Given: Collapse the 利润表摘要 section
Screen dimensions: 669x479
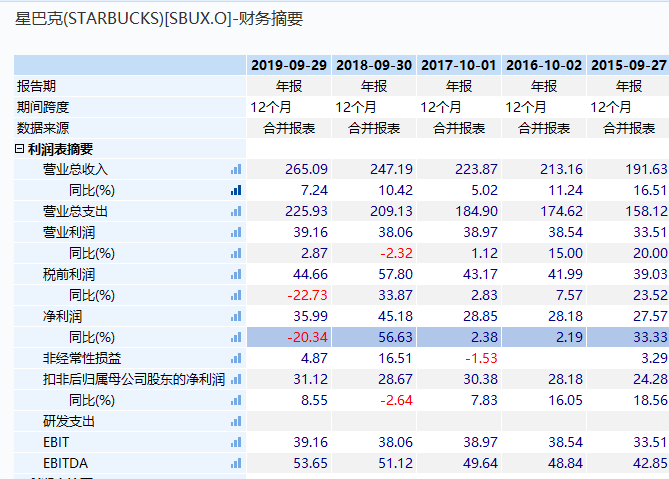Looking at the screenshot, I should tap(19, 149).
